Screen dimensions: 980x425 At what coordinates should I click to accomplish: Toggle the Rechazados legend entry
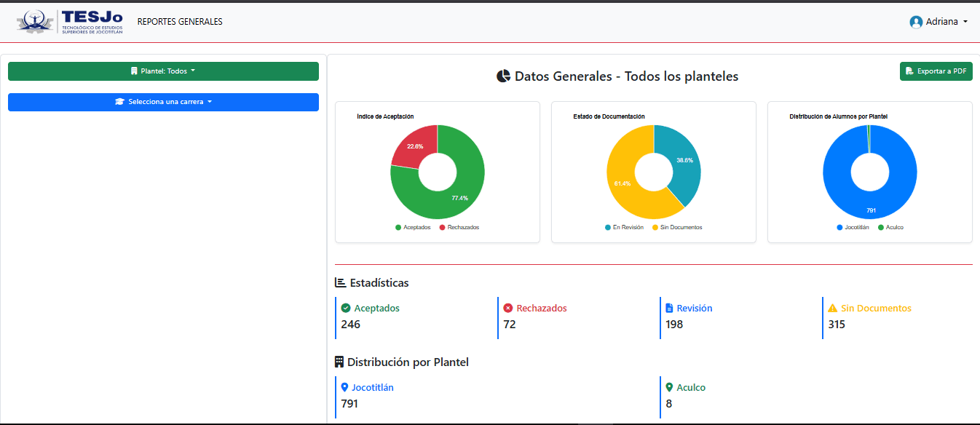pos(459,227)
